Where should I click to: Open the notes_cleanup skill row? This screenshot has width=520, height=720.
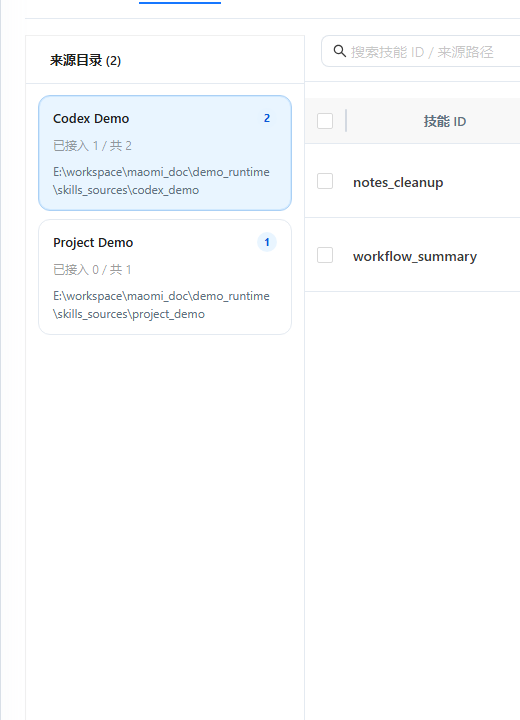coord(413,181)
